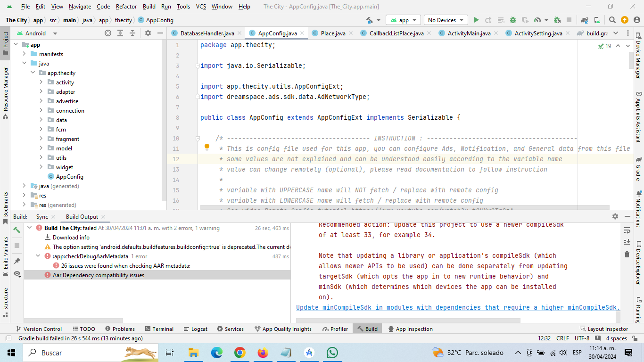Image resolution: width=644 pixels, height=362 pixels.
Task: Open WhatsApp from the Windows taskbar
Action: [x=332, y=353]
